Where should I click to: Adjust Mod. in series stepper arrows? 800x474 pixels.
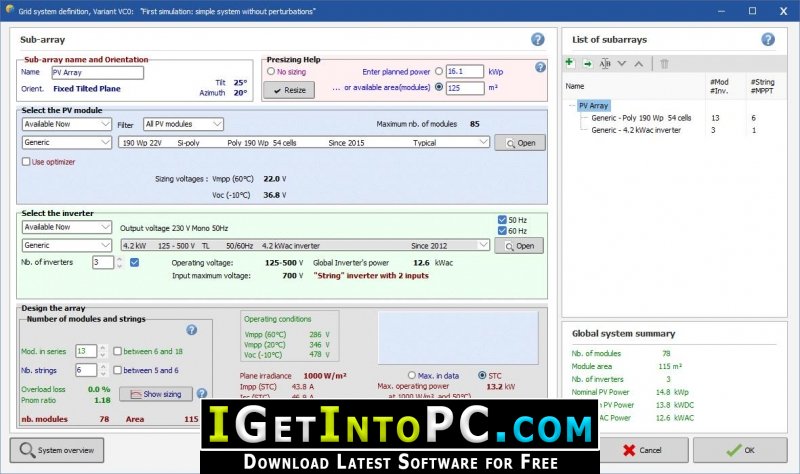tap(103, 351)
